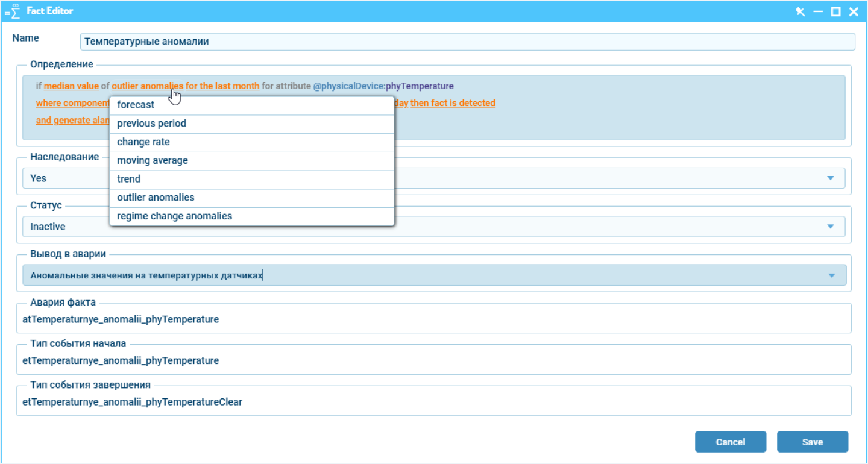Screen dimensions: 868x464
Task: Expand the Вывод в аварии dropdown
Action: [x=831, y=275]
